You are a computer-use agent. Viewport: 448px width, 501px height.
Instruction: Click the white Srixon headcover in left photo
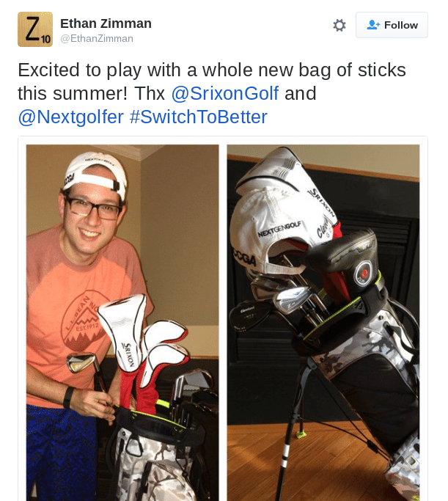click(x=123, y=332)
